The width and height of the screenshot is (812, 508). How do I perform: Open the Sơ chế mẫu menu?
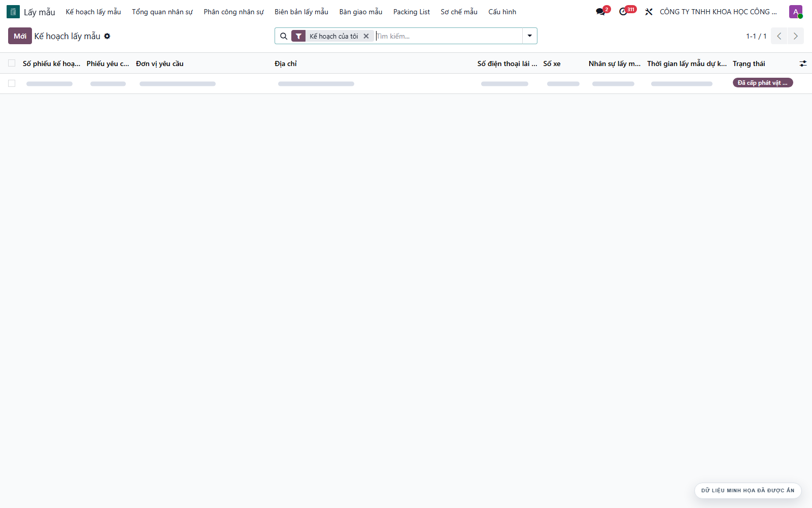pos(459,12)
